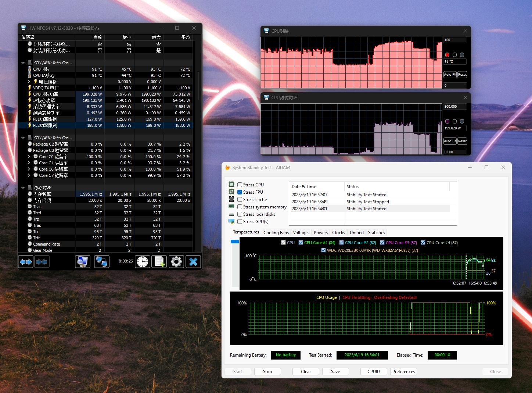Open the Clocks tab in AIDA64
This screenshot has height=393, width=532.
(x=338, y=232)
